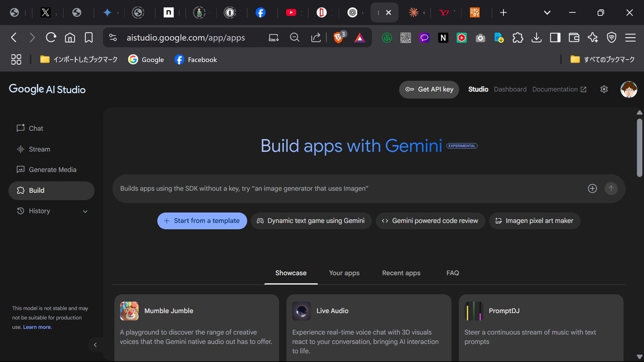644x362 pixels.
Task: Open the インポートしたブックマーク folder
Action: (x=79, y=60)
